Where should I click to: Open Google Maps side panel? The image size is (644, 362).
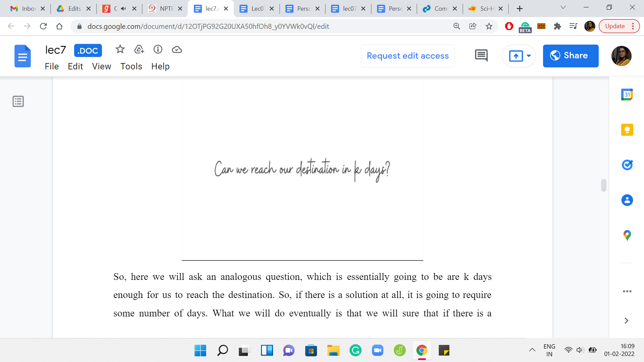pyautogui.click(x=627, y=235)
